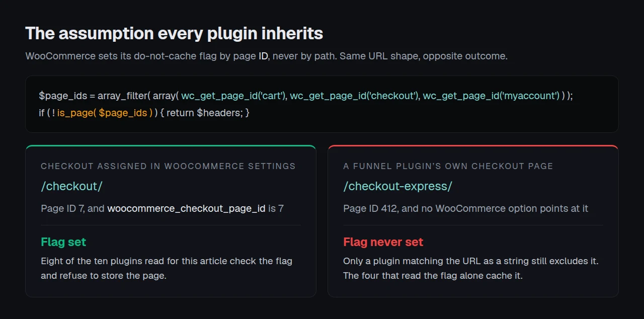Click the text starting "Only a plugin matching the URL"
The width and height of the screenshot is (644, 319).
[471, 261]
